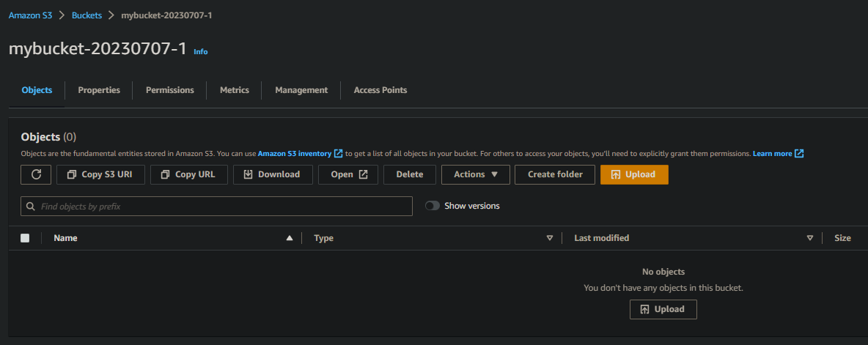Click the Info link beside the bucket name

200,51
